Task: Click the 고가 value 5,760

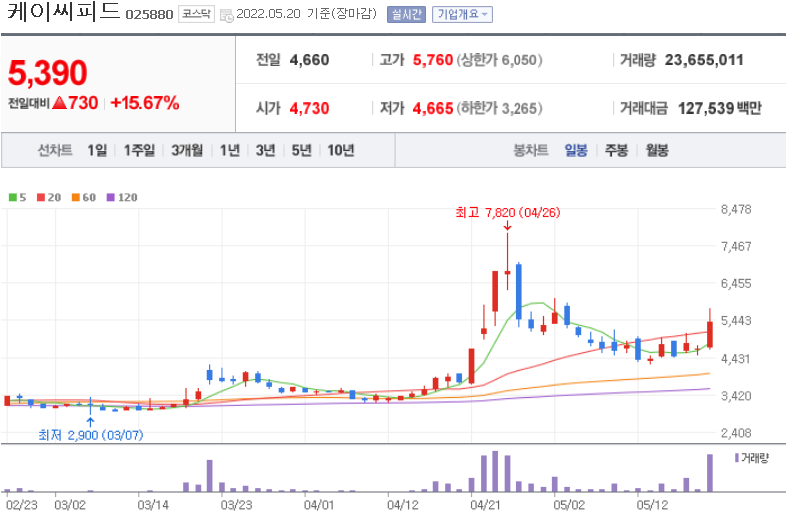Action: [433, 60]
